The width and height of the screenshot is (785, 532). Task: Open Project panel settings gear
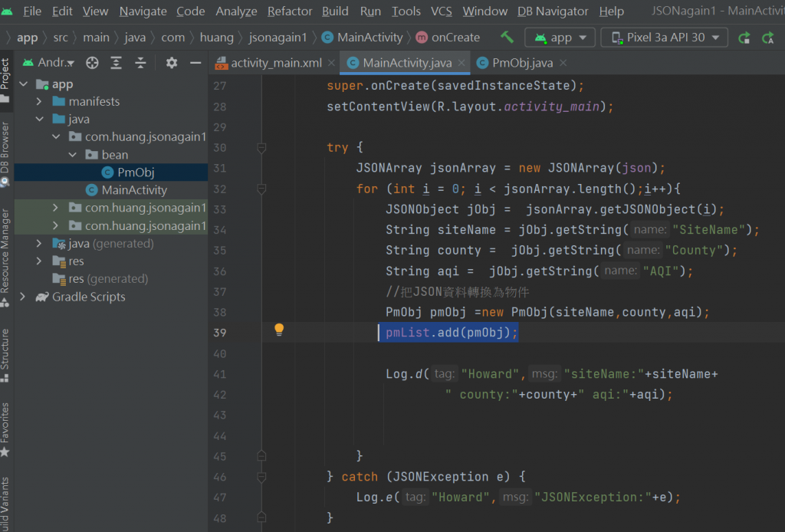[x=172, y=63]
